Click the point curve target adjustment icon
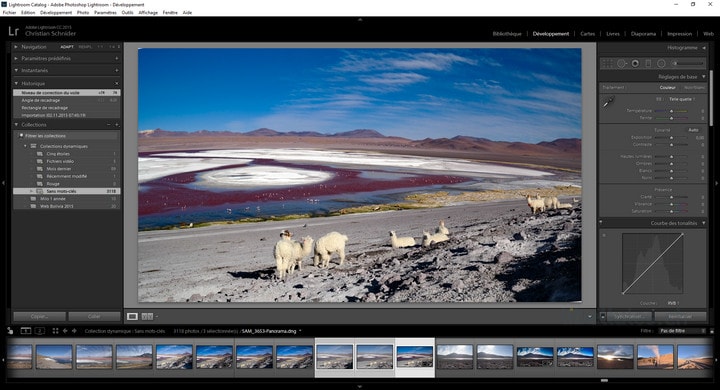Screen dimensions: 720x390 click(604, 235)
